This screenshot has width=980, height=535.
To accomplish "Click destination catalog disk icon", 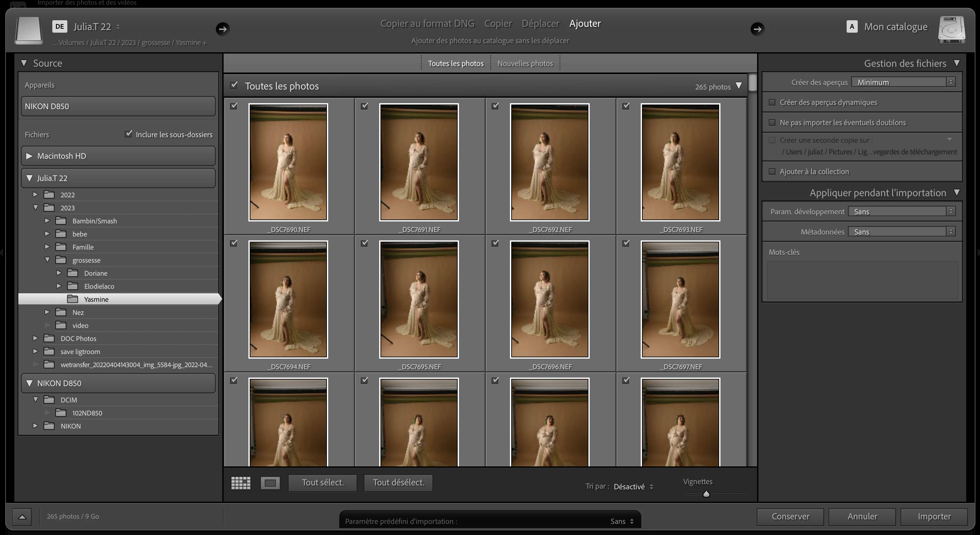I will point(952,30).
